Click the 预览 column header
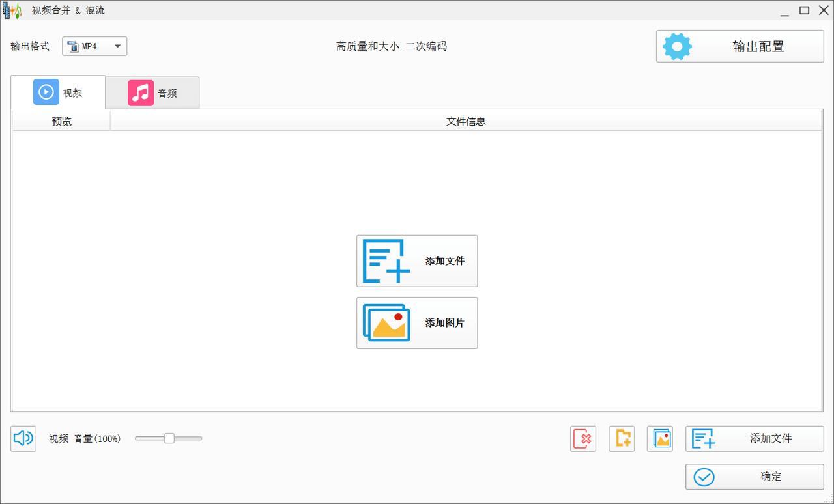 pos(62,121)
